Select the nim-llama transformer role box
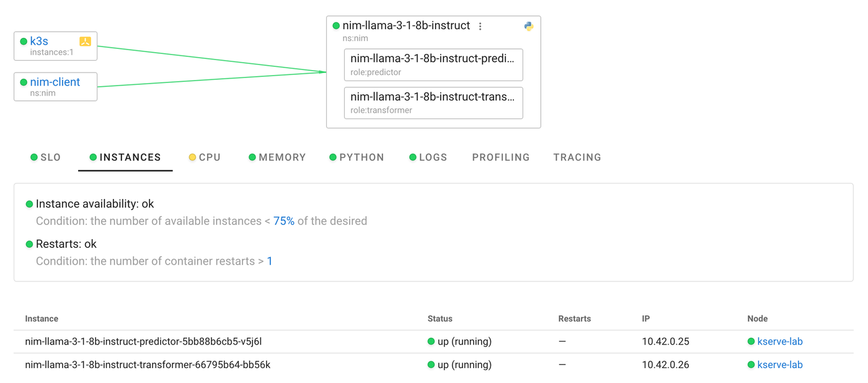 433,103
